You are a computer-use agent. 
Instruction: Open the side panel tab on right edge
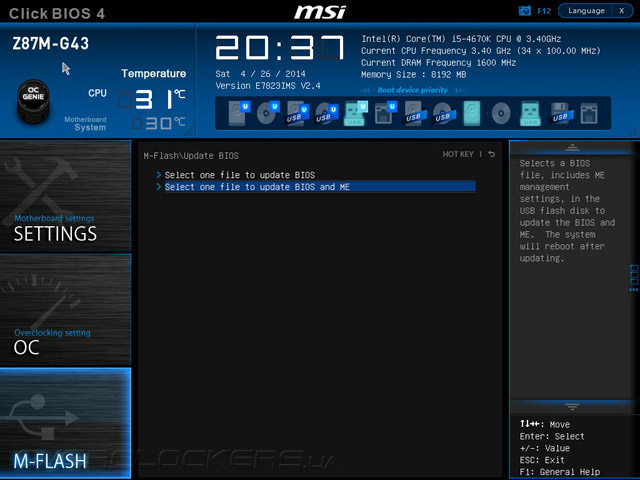click(x=634, y=278)
